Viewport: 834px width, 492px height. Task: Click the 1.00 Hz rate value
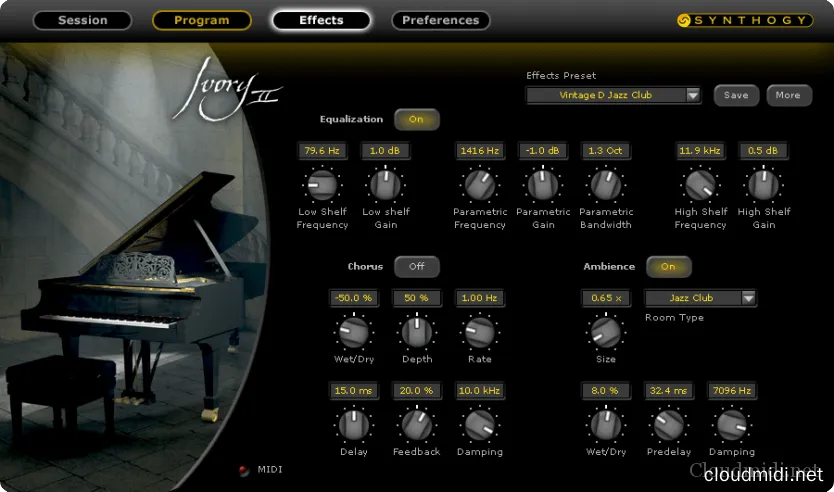click(x=480, y=298)
